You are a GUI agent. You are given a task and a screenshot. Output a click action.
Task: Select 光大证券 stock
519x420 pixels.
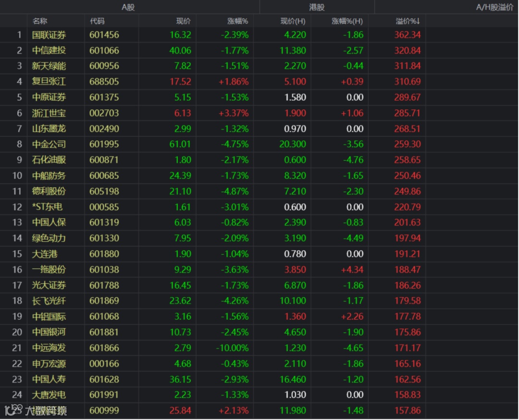click(x=49, y=286)
